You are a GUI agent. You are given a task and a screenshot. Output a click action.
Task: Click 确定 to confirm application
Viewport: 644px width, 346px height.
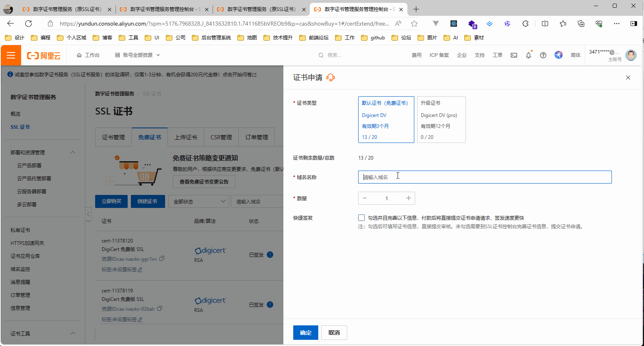(x=306, y=333)
